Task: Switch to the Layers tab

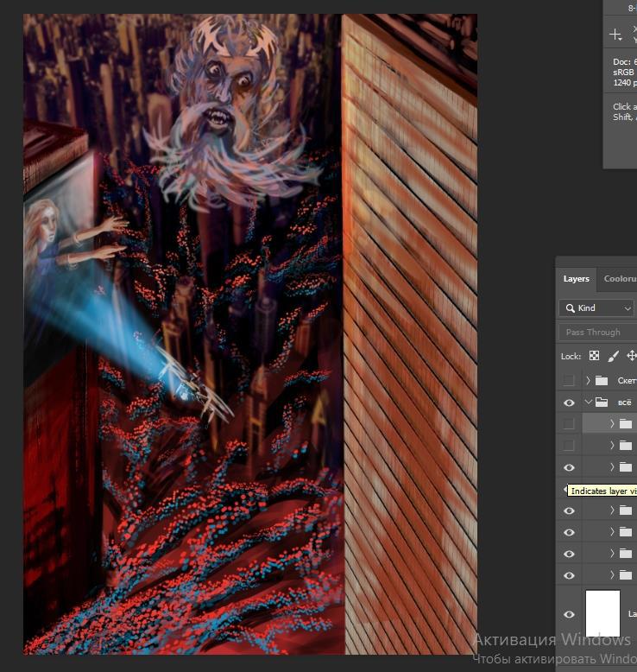Action: 576,279
